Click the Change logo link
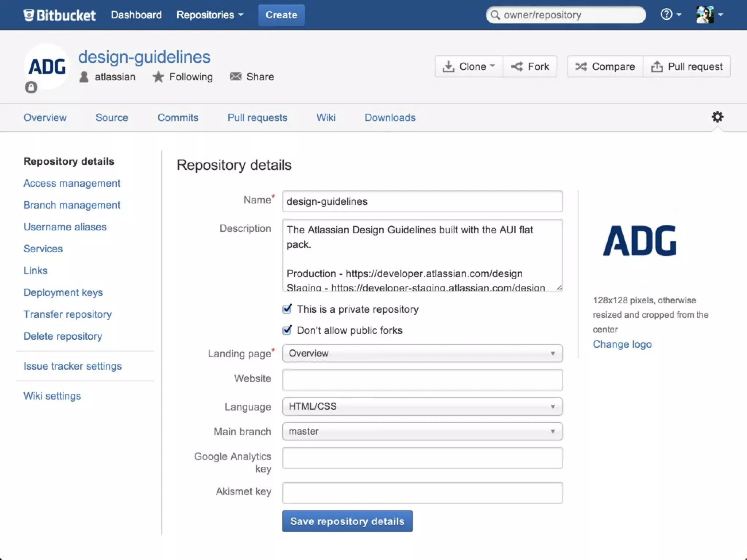Viewport: 747px width, 560px height. tap(622, 344)
